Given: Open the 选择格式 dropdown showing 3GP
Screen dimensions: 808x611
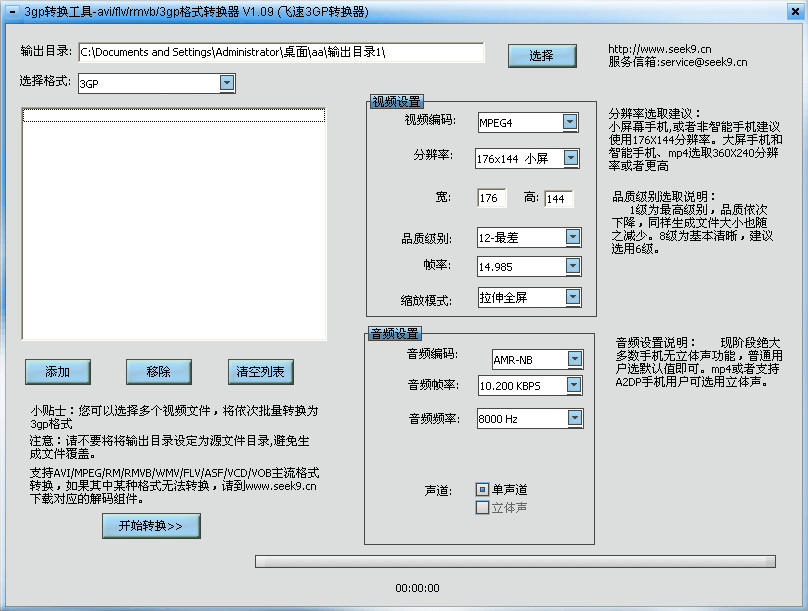Looking at the screenshot, I should pos(228,83).
